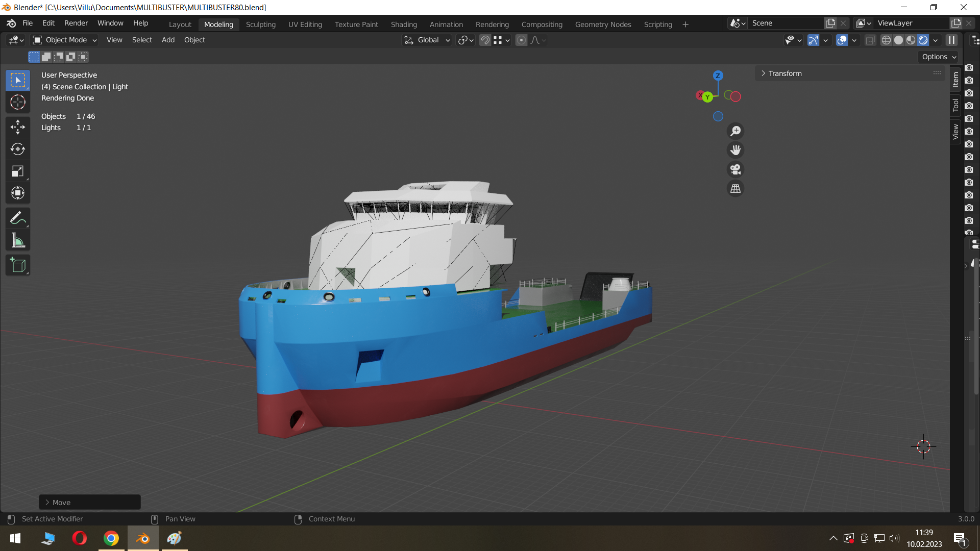Open the editor type dropdown

click(x=16, y=40)
